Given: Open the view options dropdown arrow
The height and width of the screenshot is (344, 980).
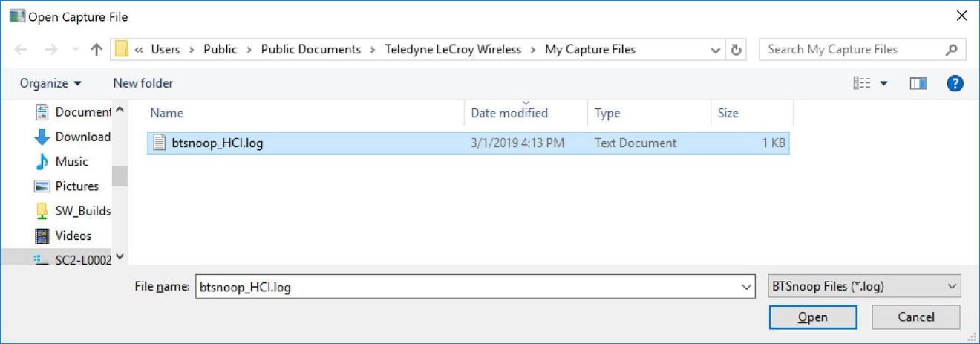Looking at the screenshot, I should [883, 83].
